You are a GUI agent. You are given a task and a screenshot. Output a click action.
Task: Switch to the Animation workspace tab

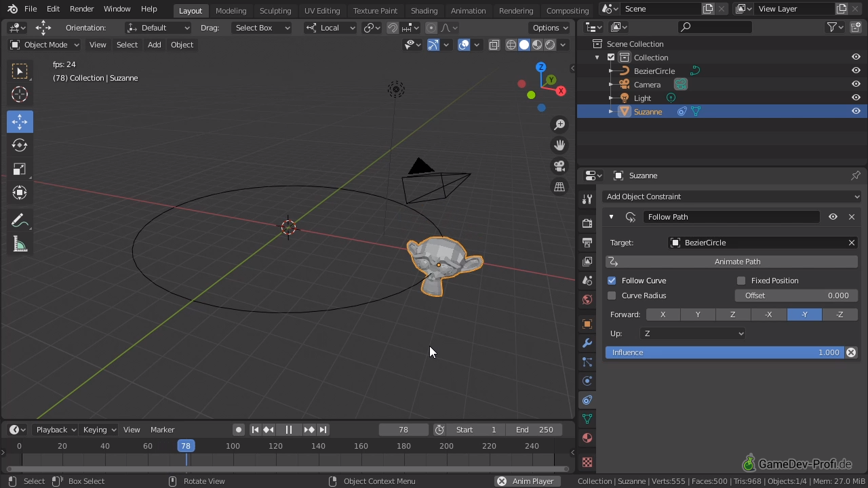[x=468, y=10]
